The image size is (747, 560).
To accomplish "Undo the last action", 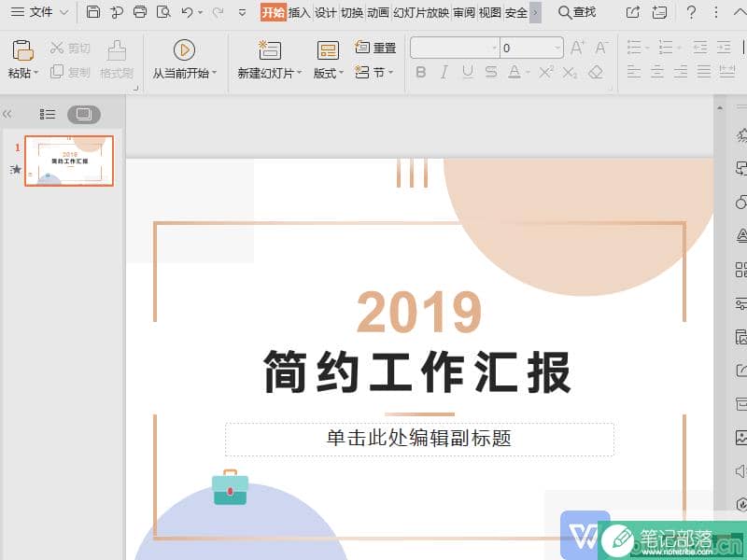I will pos(188,12).
